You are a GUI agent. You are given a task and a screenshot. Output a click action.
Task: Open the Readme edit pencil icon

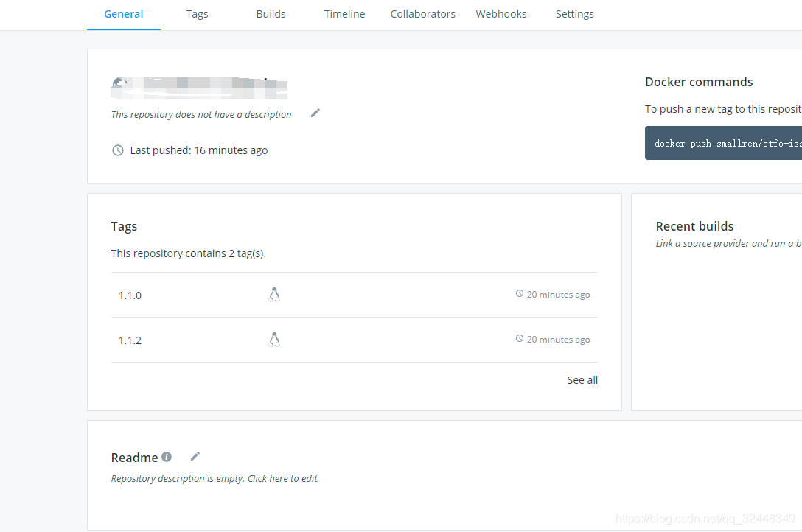click(195, 456)
